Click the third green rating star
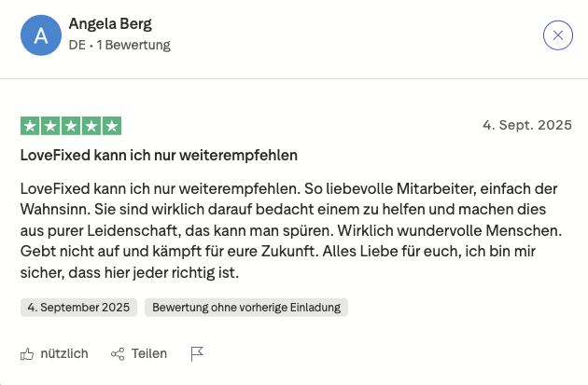The height and width of the screenshot is (385, 588). 70,126
